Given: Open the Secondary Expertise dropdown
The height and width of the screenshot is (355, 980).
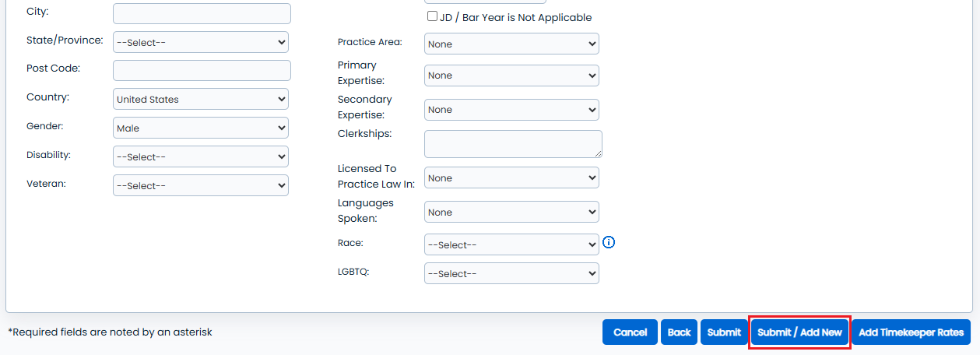Looking at the screenshot, I should click(511, 110).
